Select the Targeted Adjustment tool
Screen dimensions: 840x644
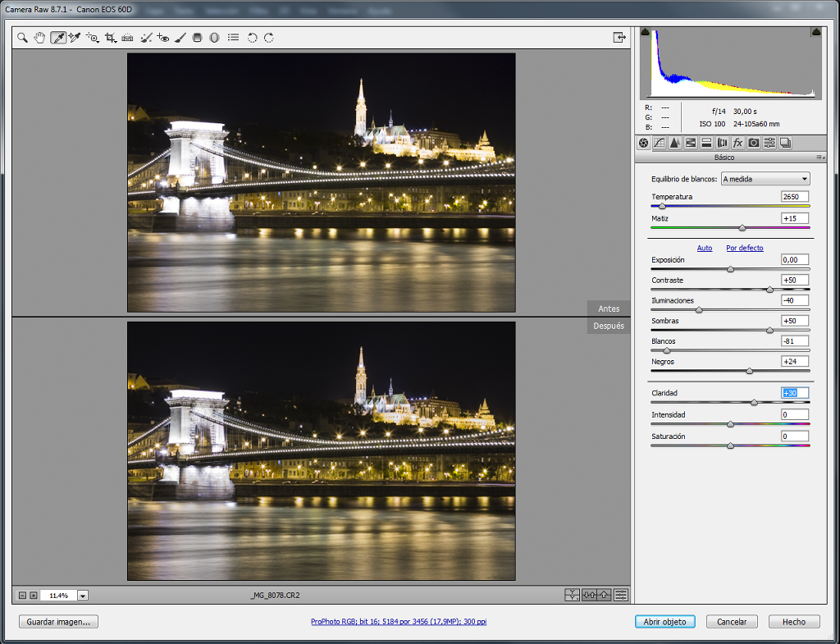coord(93,38)
